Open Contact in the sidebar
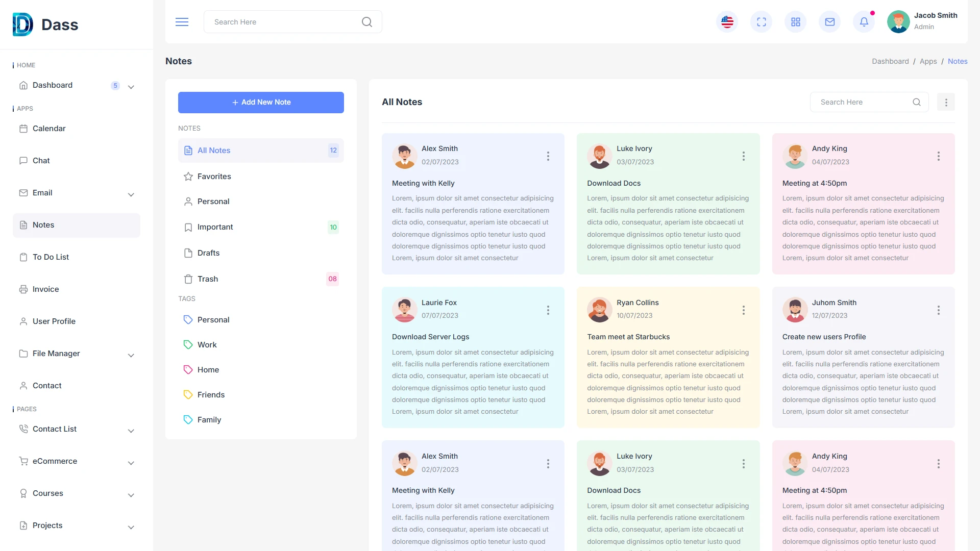The height and width of the screenshot is (551, 980). (77, 386)
